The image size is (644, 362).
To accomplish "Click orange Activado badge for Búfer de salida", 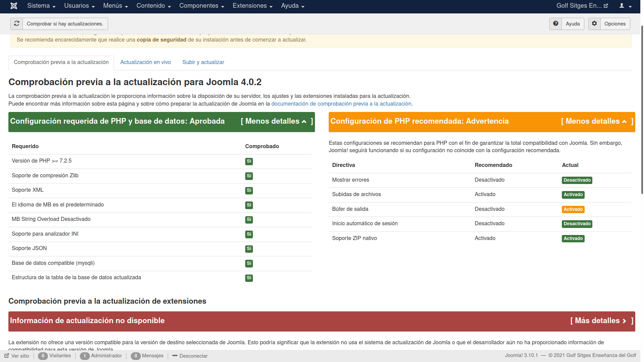I will pyautogui.click(x=573, y=209).
